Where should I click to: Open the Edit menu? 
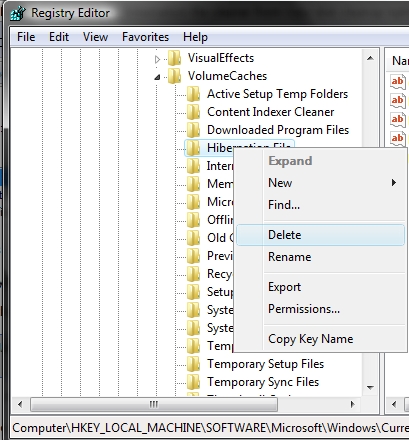[59, 37]
